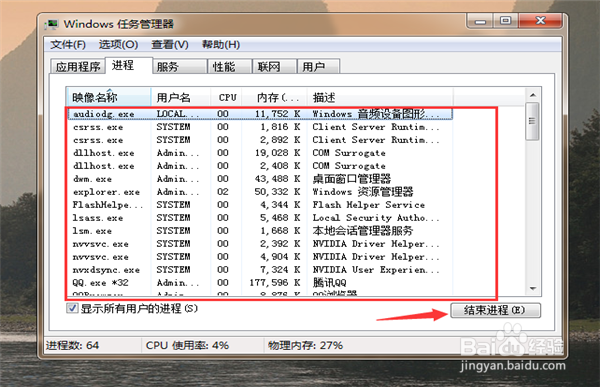
Task: Click the 50,332 K memory value
Action: [277, 192]
